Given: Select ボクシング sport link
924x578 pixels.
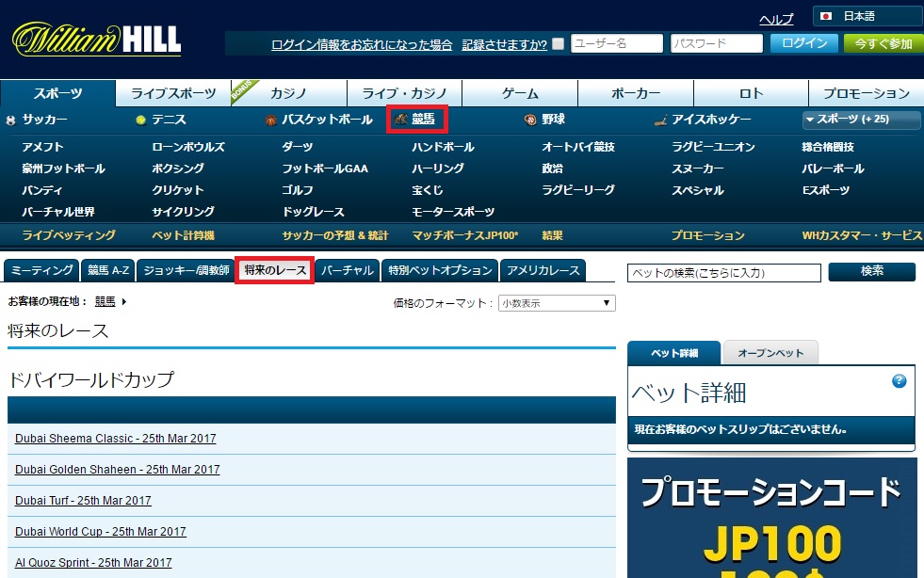Looking at the screenshot, I should (178, 169).
